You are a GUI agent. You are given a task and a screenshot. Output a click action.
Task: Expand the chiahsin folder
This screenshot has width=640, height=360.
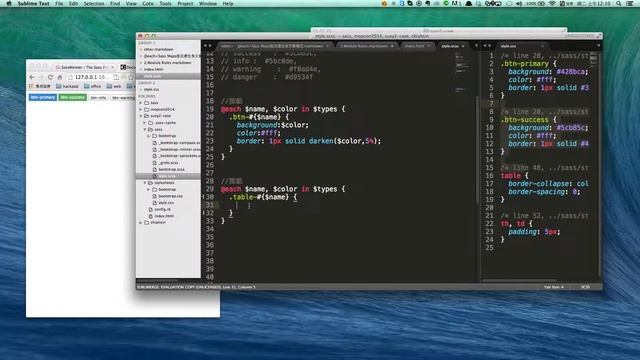(x=141, y=222)
